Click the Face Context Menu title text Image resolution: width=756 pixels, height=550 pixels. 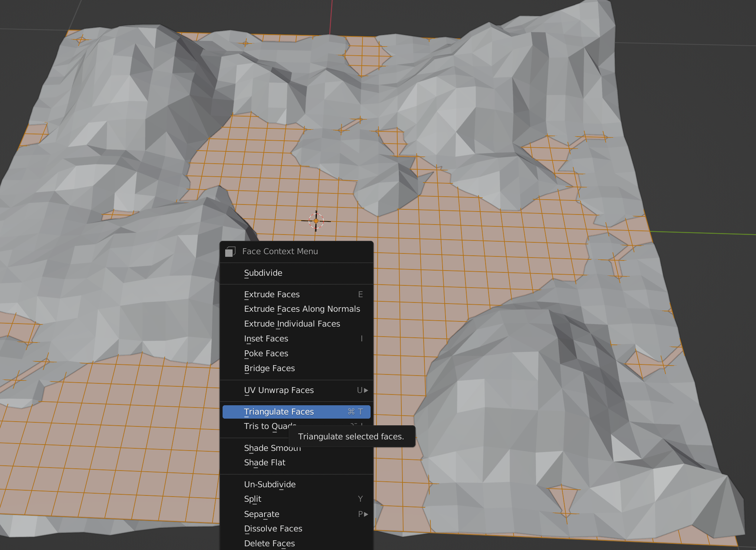(x=280, y=252)
